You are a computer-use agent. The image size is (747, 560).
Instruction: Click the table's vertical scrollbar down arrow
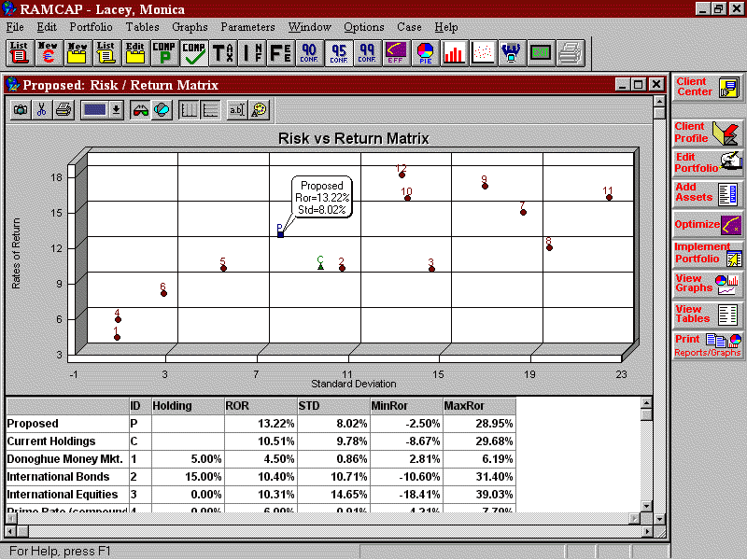tap(645, 506)
